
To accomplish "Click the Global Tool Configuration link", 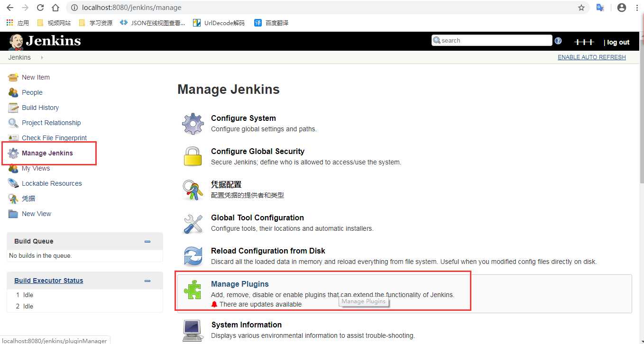I will coord(258,217).
